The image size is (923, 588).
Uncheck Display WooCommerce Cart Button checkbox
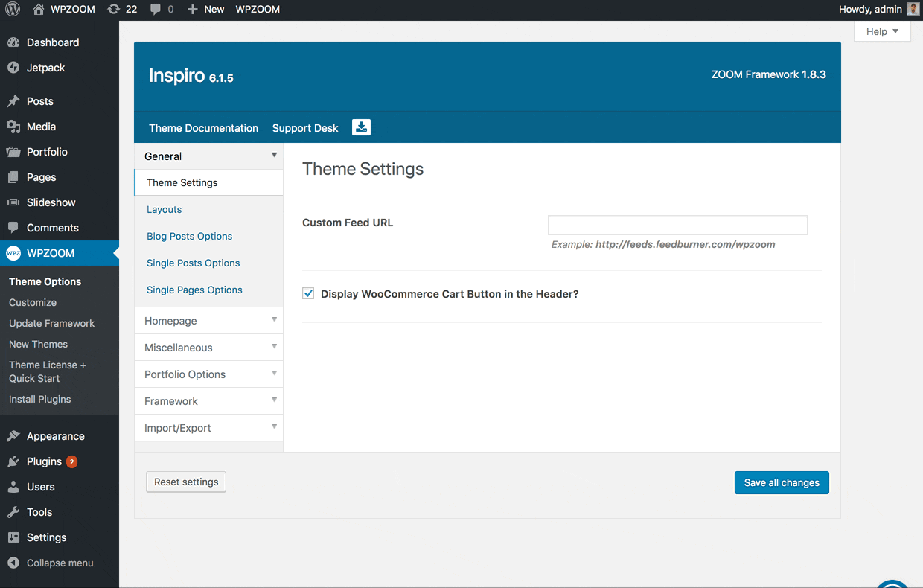[x=308, y=294]
